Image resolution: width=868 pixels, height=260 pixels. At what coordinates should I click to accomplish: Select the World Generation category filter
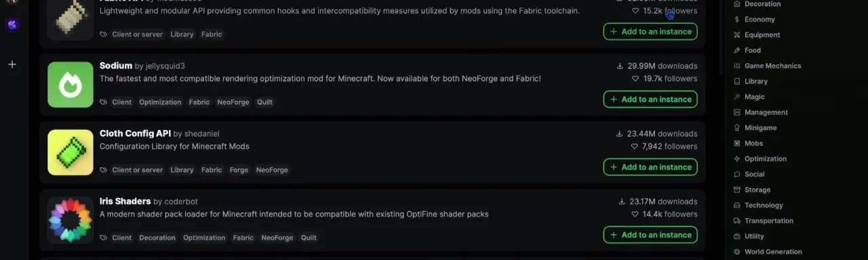pos(773,252)
